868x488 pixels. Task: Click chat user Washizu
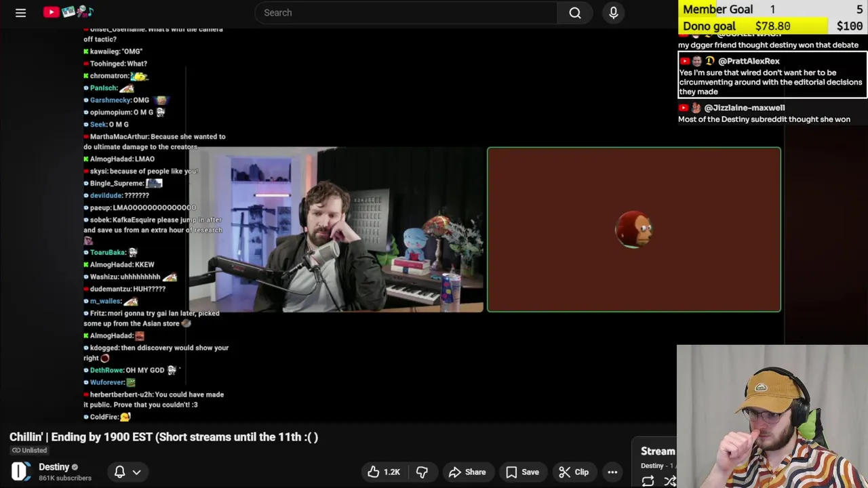pos(104,277)
